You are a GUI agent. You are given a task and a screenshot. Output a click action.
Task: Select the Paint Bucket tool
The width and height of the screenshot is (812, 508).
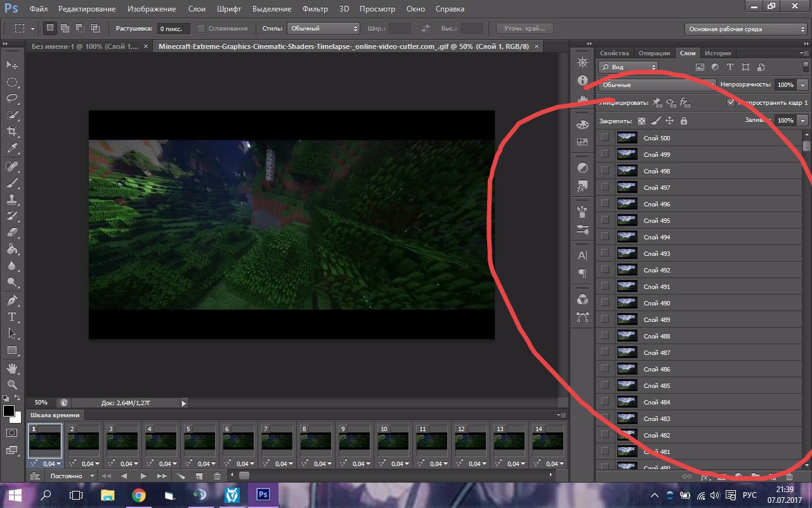(x=12, y=249)
